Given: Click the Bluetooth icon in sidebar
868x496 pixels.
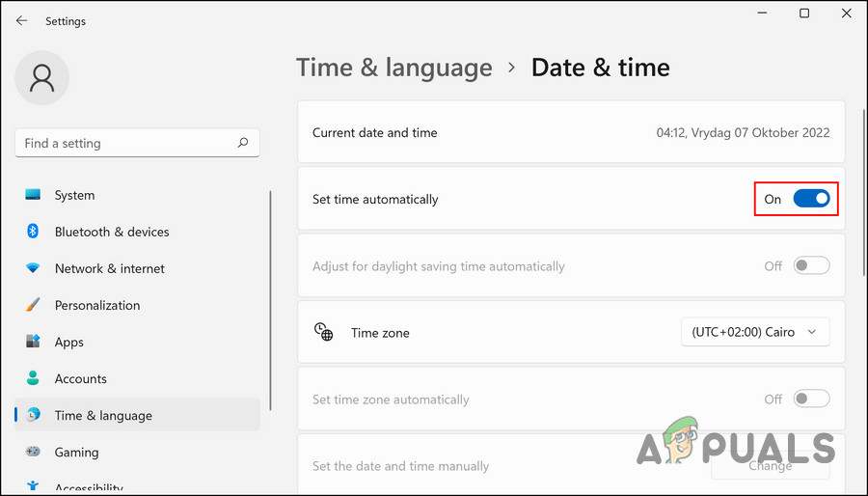Looking at the screenshot, I should [33, 232].
